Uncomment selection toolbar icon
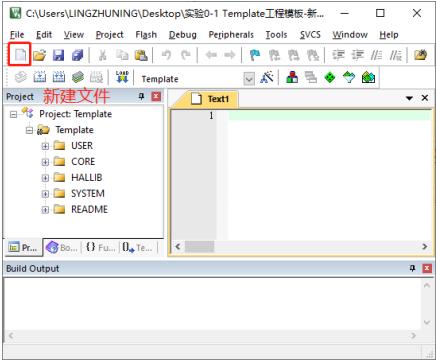Viewport: 436px width, 362px height. (x=396, y=55)
